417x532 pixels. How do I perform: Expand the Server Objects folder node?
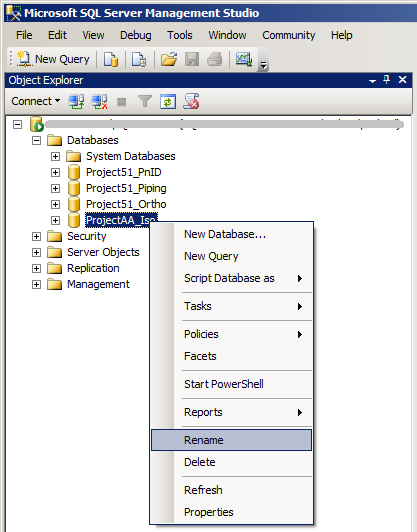[x=36, y=252]
